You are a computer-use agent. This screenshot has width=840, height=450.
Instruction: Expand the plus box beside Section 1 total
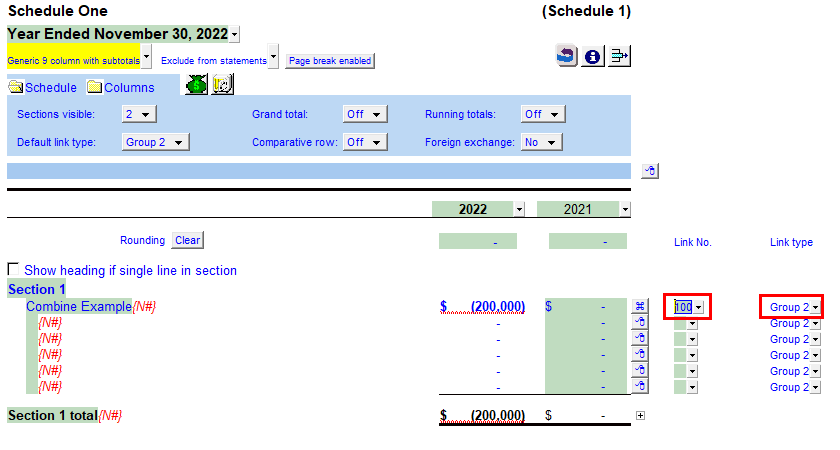click(640, 416)
